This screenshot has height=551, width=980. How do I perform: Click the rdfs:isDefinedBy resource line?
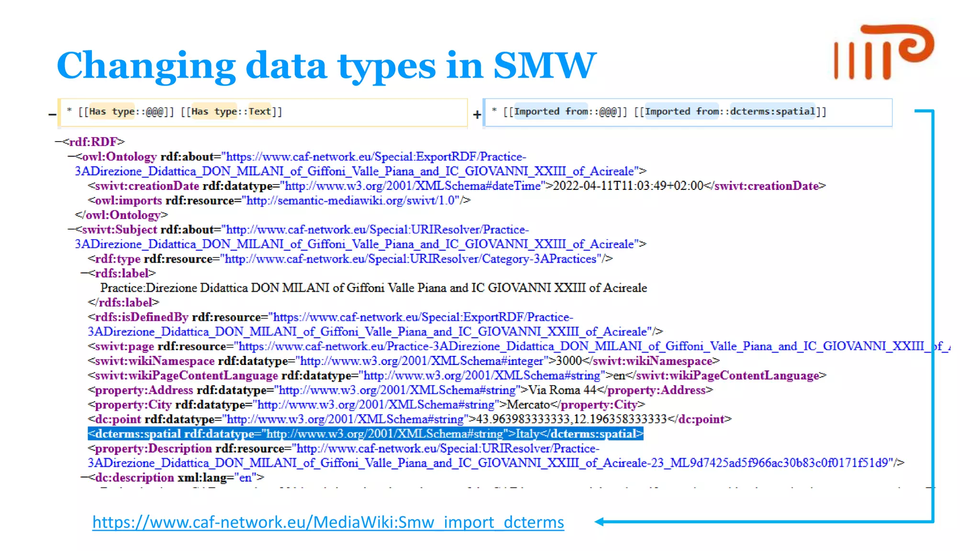coord(376,324)
